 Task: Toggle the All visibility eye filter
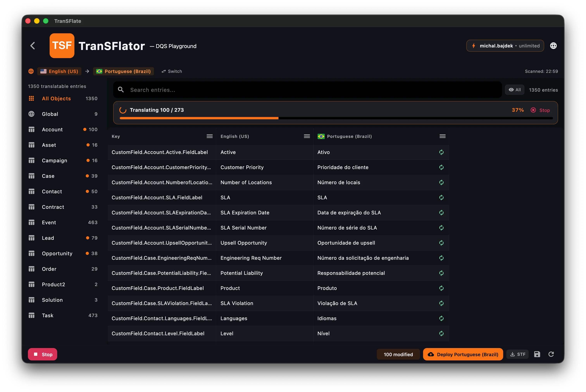click(514, 90)
